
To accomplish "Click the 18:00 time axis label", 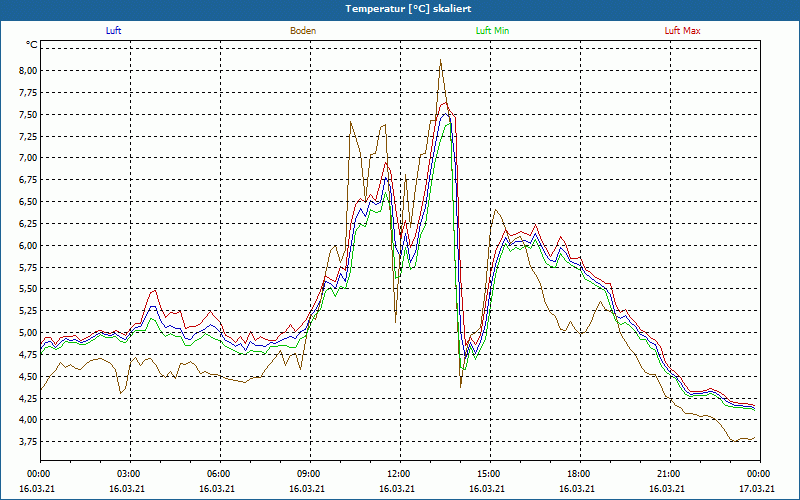I will tap(579, 474).
